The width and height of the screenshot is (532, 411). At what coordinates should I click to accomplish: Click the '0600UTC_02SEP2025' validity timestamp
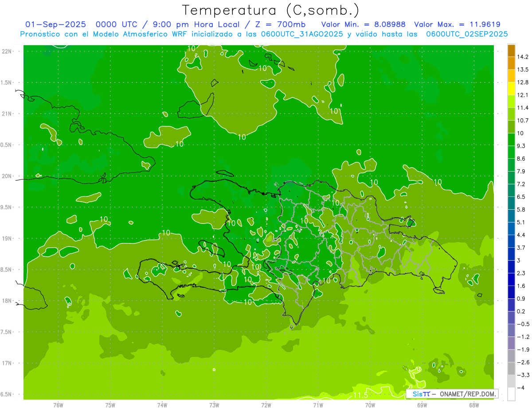coord(466,34)
